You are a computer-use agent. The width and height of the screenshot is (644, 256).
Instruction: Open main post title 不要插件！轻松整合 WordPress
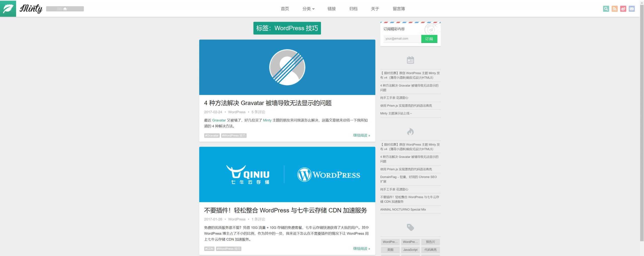pyautogui.click(x=285, y=210)
